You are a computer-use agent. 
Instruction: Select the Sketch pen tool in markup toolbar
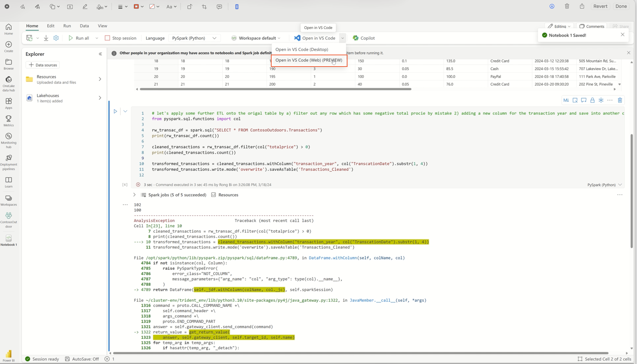23,7
